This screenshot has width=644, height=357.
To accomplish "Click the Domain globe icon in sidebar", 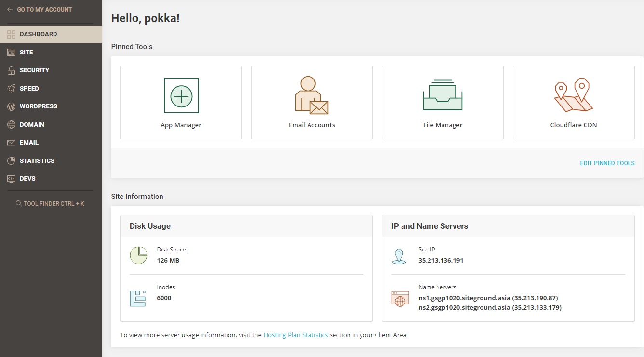I will click(x=12, y=125).
